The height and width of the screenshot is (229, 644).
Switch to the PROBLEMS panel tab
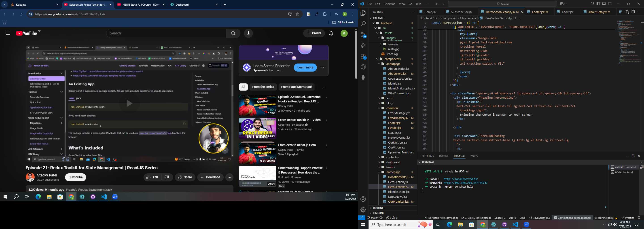[x=428, y=156]
